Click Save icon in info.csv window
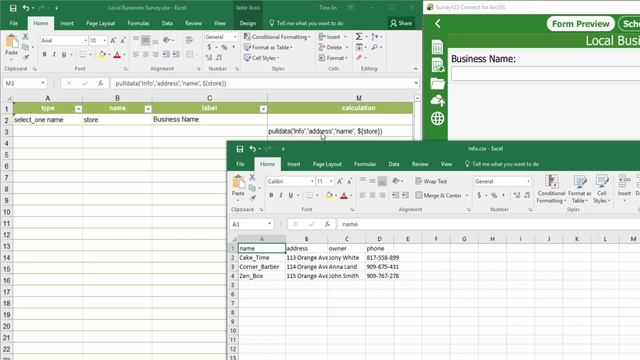The image size is (640, 360). pyautogui.click(x=240, y=149)
